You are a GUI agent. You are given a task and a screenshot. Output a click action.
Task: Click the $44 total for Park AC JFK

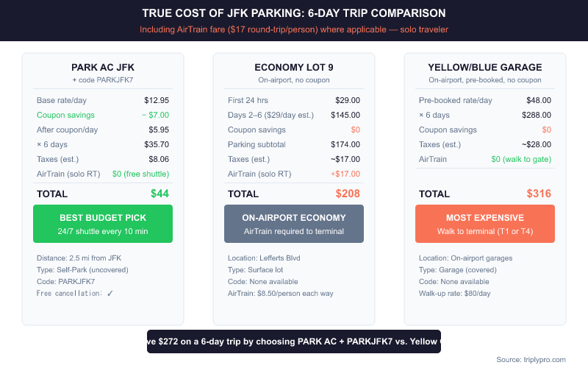coord(159,194)
